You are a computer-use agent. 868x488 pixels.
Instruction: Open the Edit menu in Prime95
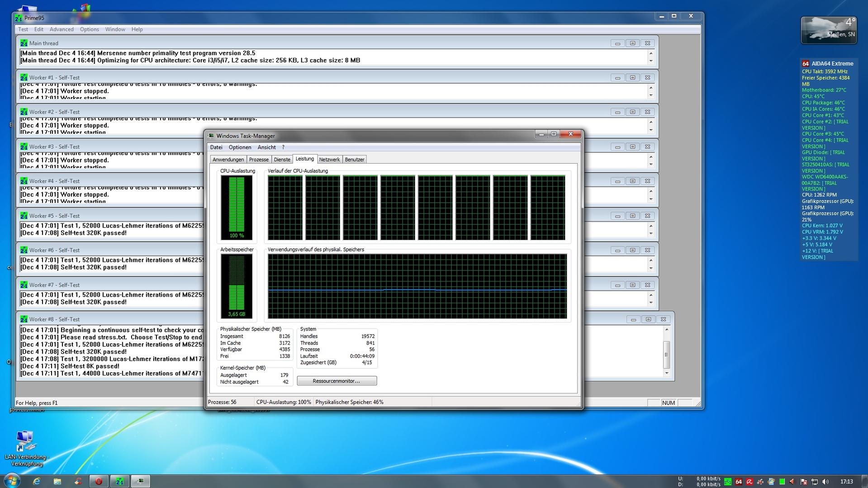[39, 29]
